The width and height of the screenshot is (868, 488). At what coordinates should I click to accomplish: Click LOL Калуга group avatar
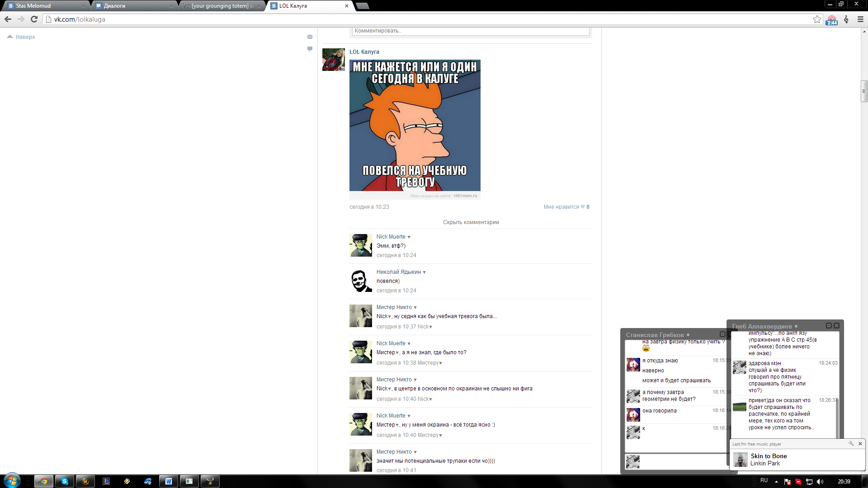(334, 60)
